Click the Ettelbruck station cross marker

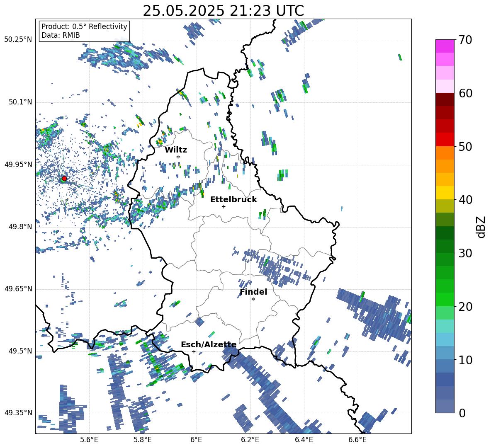coord(224,206)
